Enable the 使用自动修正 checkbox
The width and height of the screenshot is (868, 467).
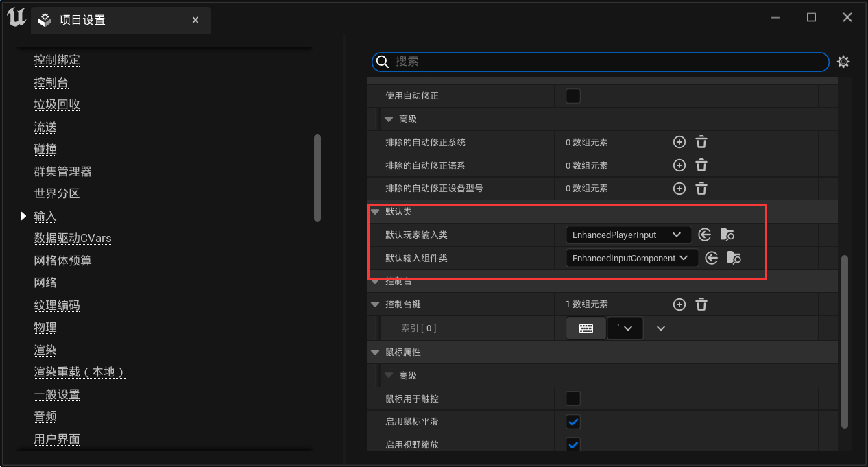click(x=573, y=96)
